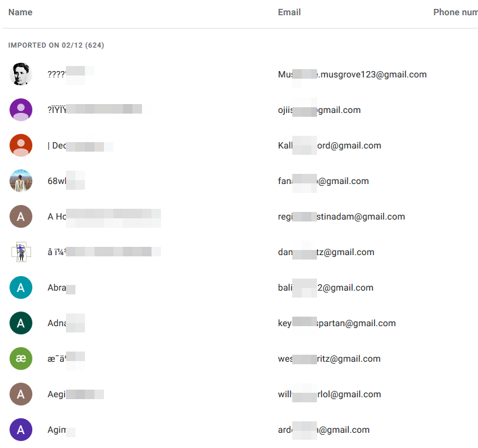The image size is (478, 448).
Task: Click the green "æ" letter avatar
Action: point(21,359)
